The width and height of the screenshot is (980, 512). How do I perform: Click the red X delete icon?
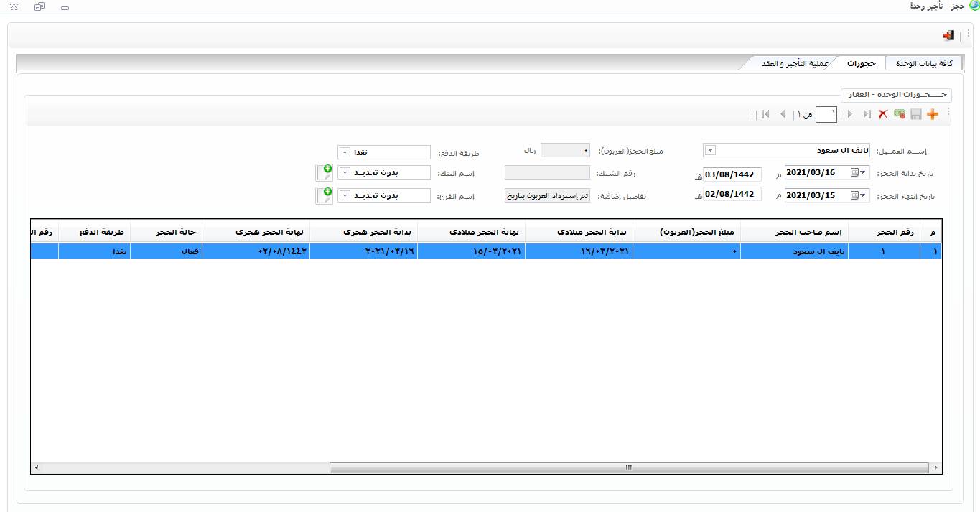pyautogui.click(x=883, y=114)
